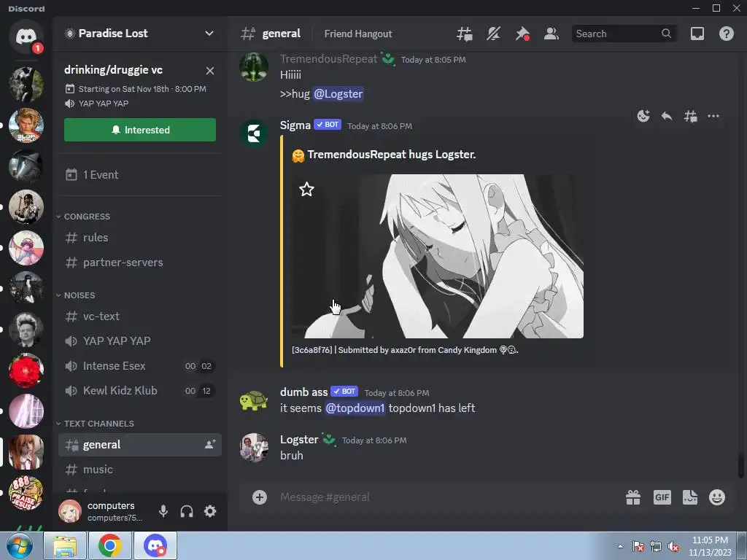Select the red rose server icon

pyautogui.click(x=26, y=370)
